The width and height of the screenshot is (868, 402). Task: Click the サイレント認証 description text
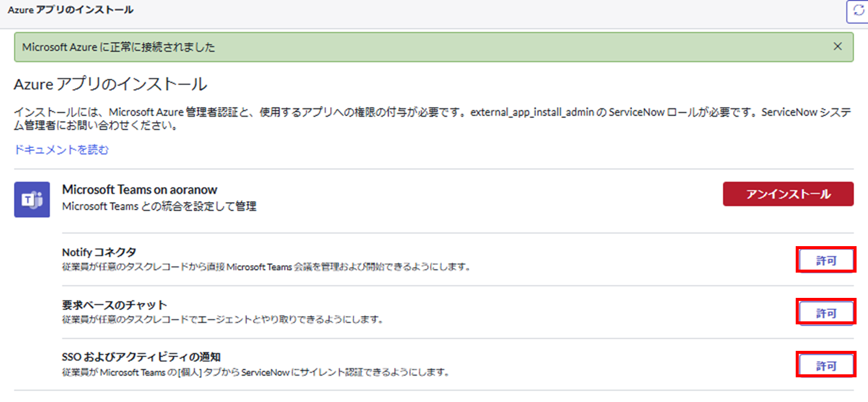256,371
